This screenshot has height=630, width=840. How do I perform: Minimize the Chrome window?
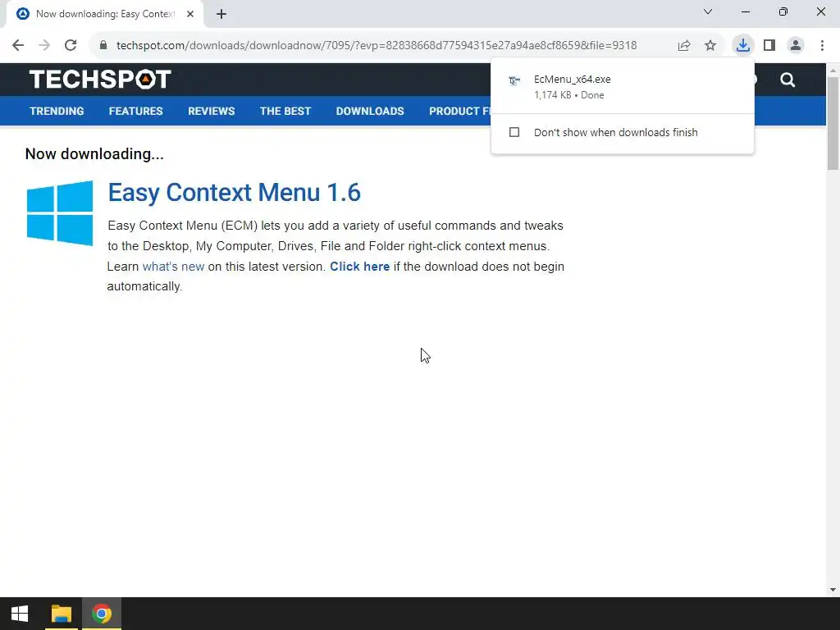[x=745, y=11]
